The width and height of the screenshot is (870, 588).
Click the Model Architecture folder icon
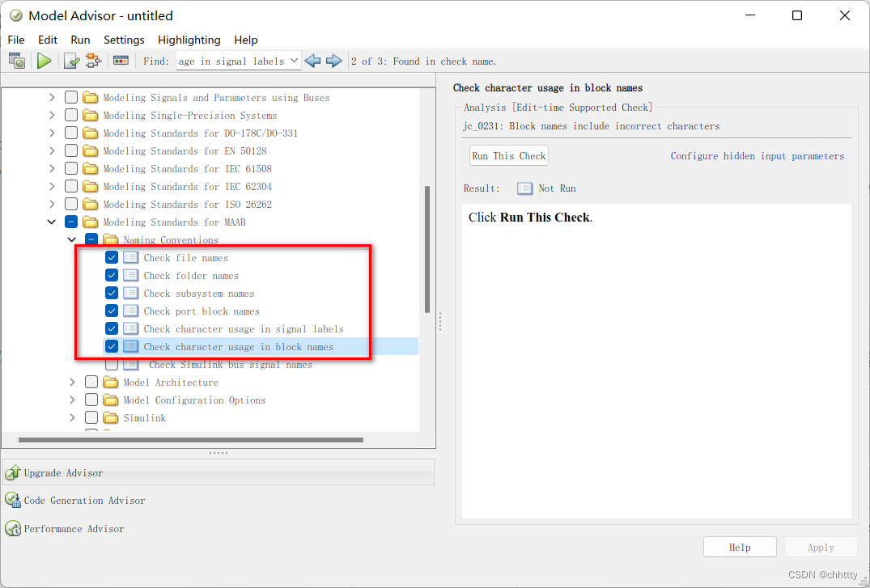point(110,383)
